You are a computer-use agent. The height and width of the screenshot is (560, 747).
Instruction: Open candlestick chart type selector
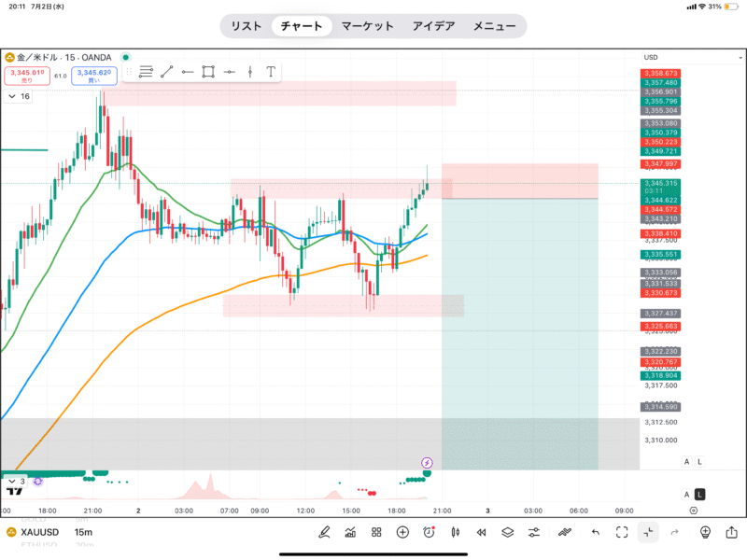(456, 532)
